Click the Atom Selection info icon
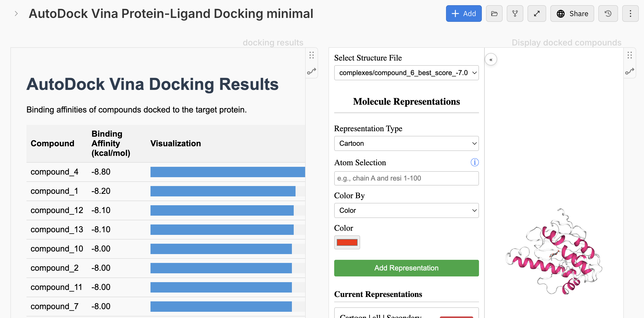Viewport: 644px width, 318px height. tap(475, 162)
